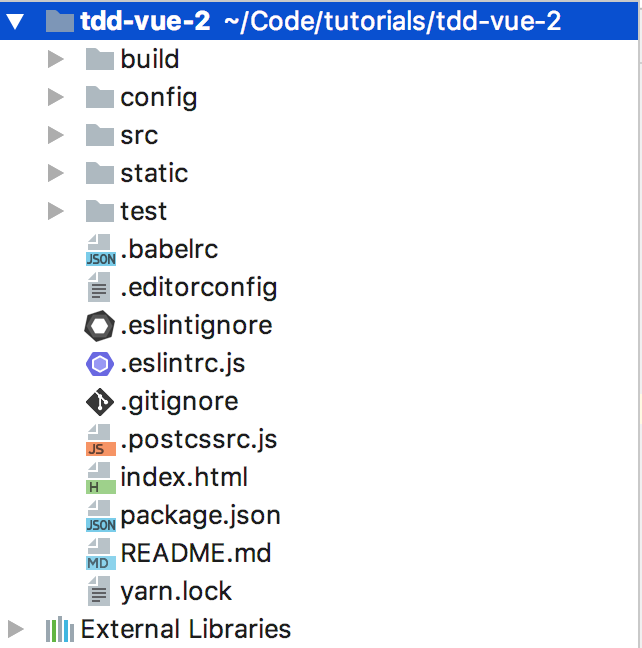Collapse the tdd-vue-2 project root
The image size is (642, 648).
click(x=15, y=21)
